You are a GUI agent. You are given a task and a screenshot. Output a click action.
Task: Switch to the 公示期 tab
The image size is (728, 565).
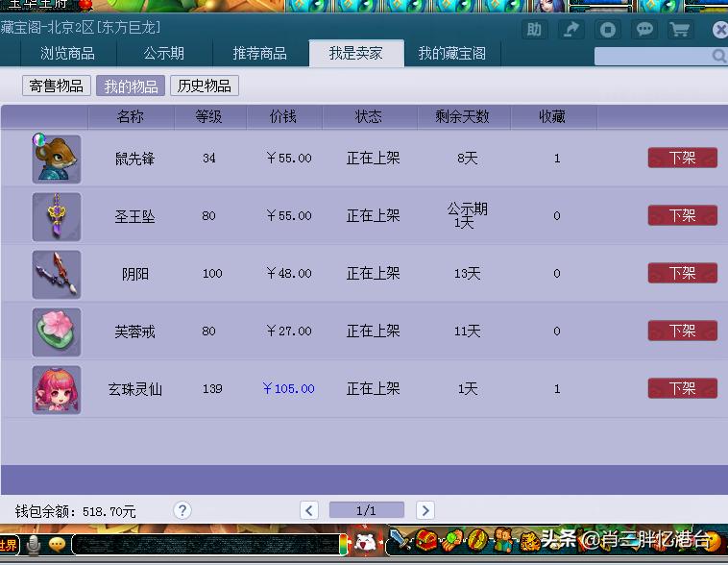[164, 54]
